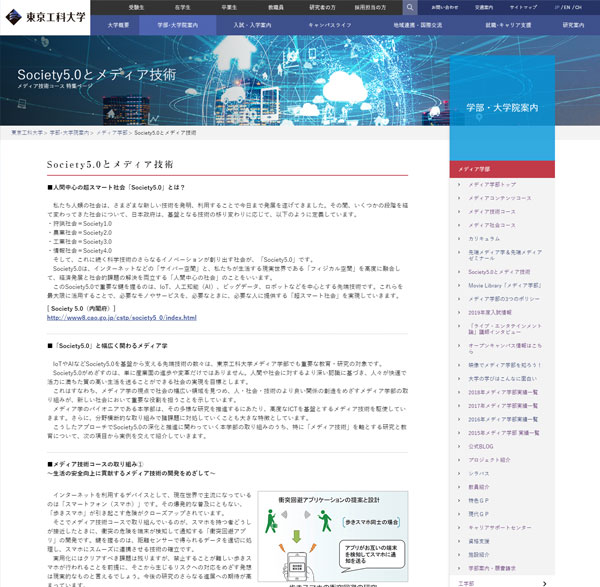Click the 東京工科大学 logo
This screenshot has height=587, width=600.
click(46, 17)
